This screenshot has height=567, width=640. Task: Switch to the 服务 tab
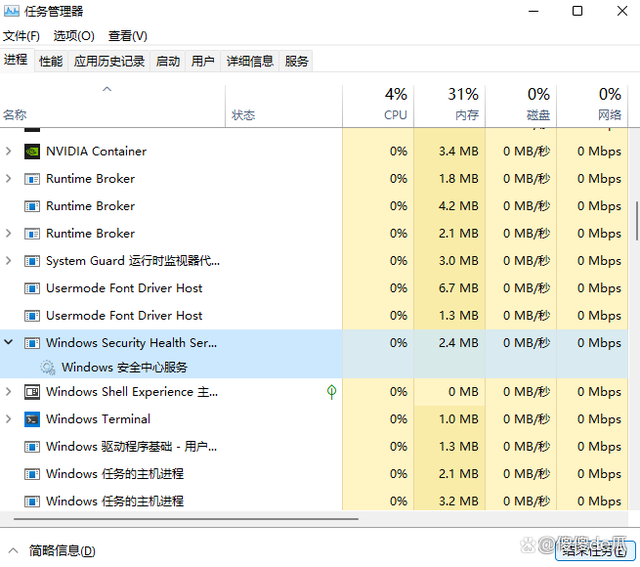point(296,61)
